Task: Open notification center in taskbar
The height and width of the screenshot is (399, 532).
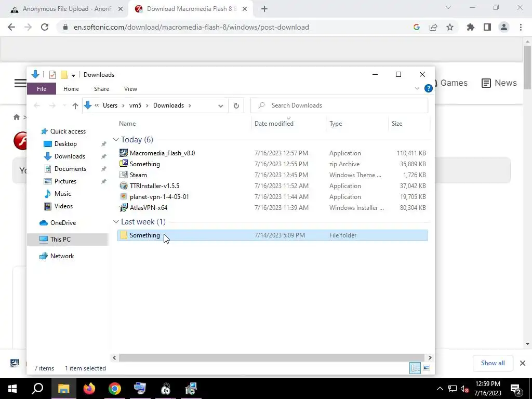Action: pyautogui.click(x=515, y=389)
